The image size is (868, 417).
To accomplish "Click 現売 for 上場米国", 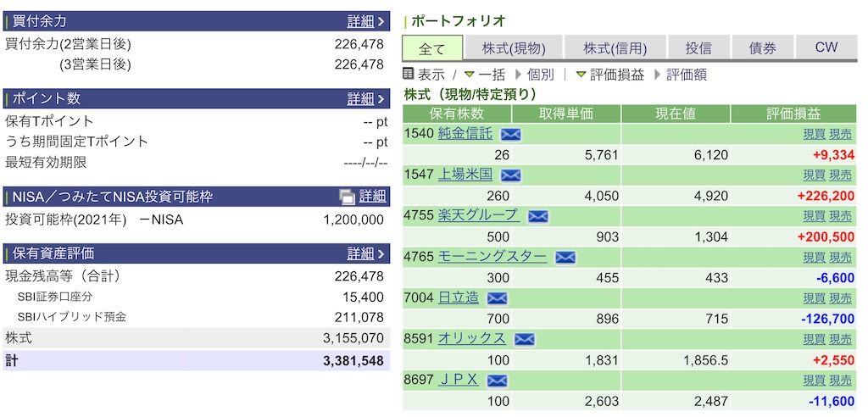I will point(840,175).
